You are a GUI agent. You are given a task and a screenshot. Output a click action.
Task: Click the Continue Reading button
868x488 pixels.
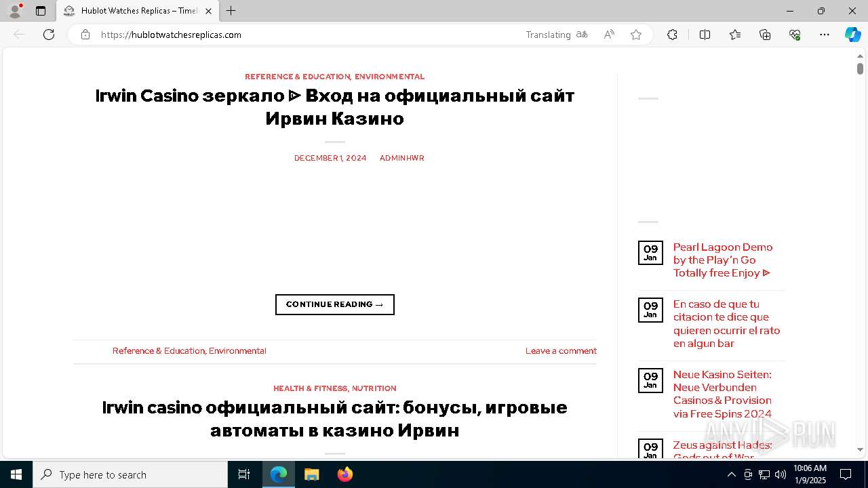click(x=335, y=304)
